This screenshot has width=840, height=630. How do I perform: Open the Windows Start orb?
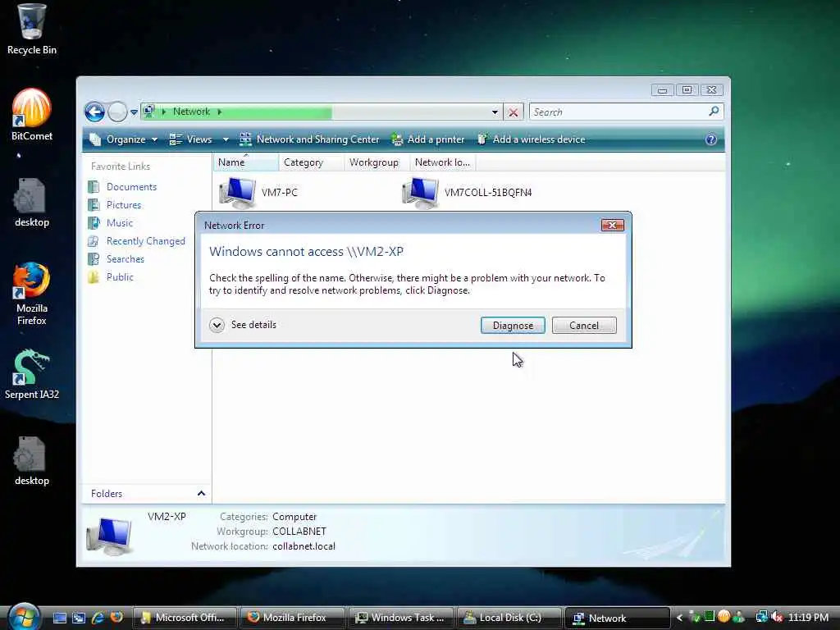click(x=25, y=616)
